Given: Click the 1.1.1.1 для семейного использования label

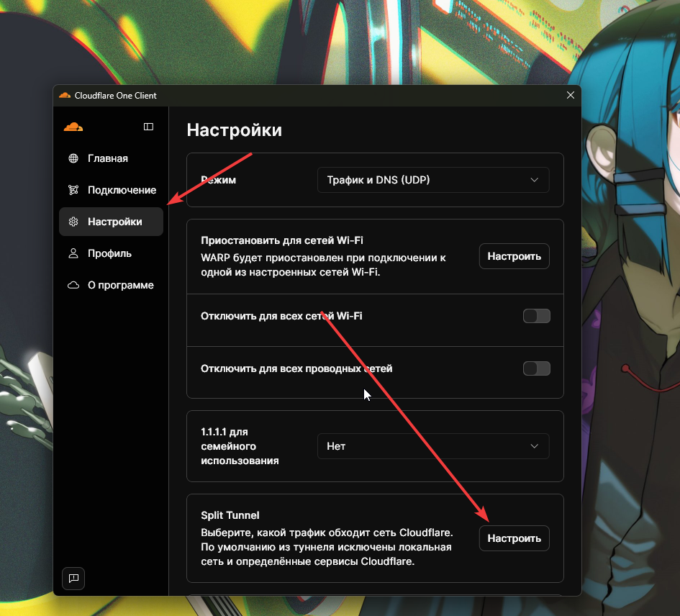Looking at the screenshot, I should click(x=240, y=446).
